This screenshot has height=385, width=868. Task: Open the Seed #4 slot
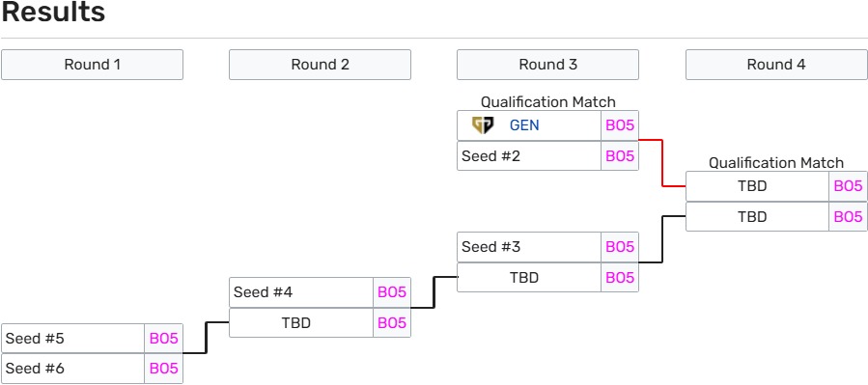[x=301, y=292]
